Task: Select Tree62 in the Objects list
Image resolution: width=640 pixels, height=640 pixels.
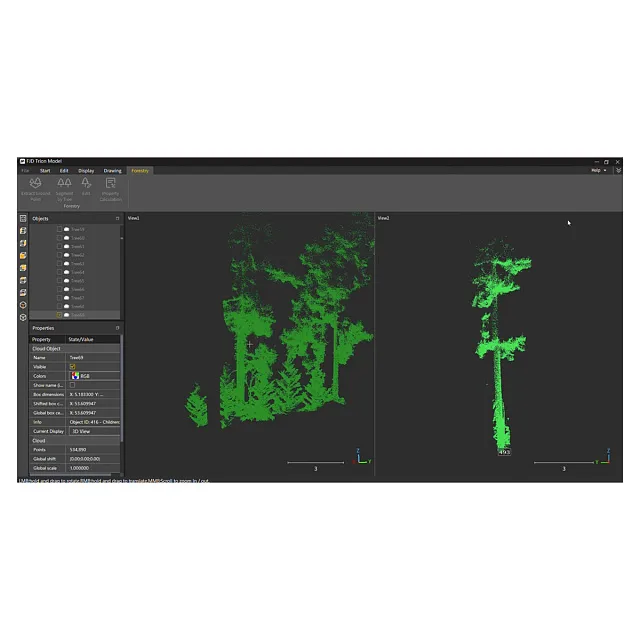Action: [77, 255]
